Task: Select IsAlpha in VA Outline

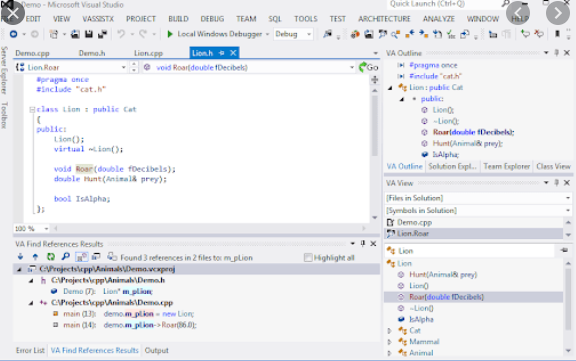Action: tap(446, 155)
